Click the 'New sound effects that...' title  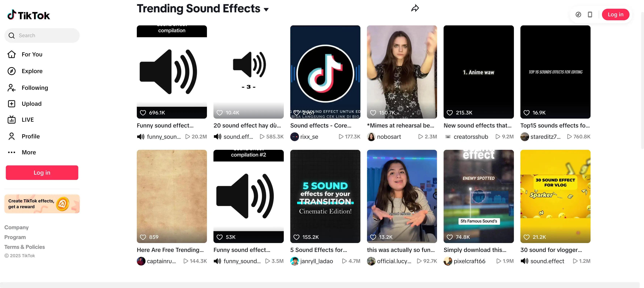(x=477, y=126)
